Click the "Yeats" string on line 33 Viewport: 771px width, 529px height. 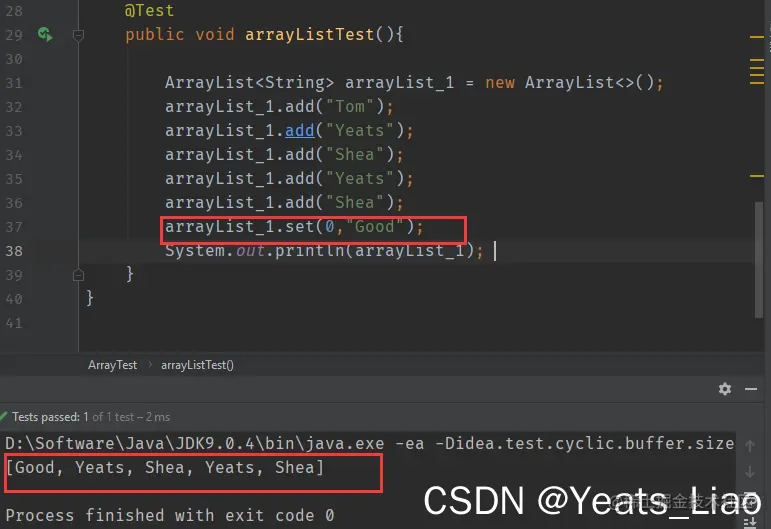(x=359, y=130)
